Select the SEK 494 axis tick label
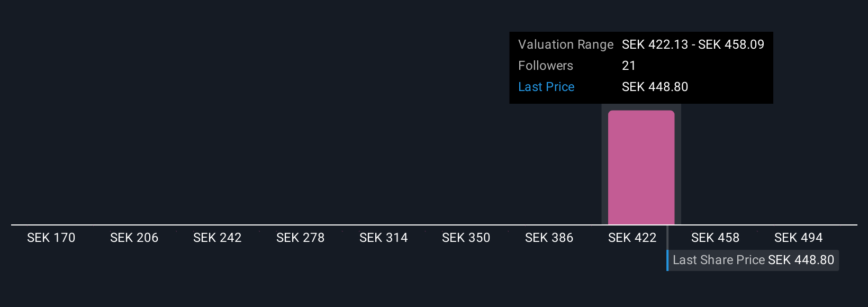 (x=799, y=238)
